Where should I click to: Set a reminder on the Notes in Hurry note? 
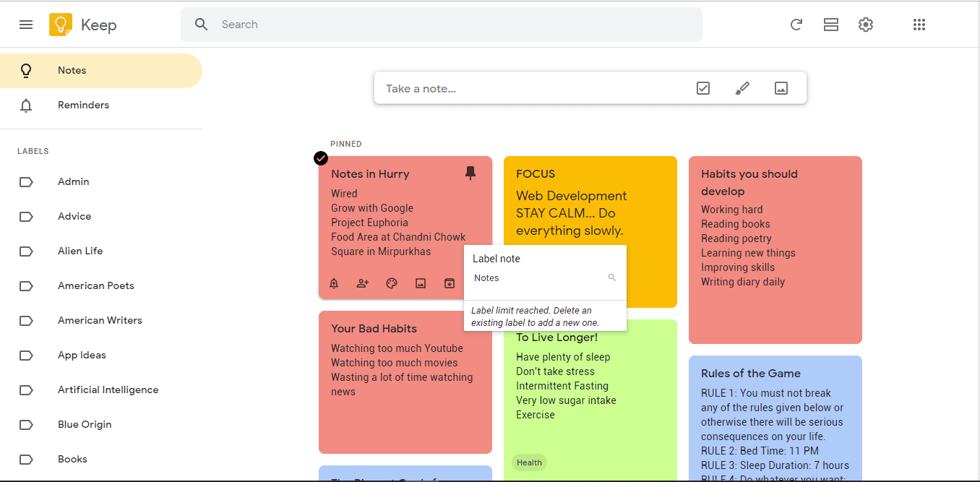(x=334, y=283)
